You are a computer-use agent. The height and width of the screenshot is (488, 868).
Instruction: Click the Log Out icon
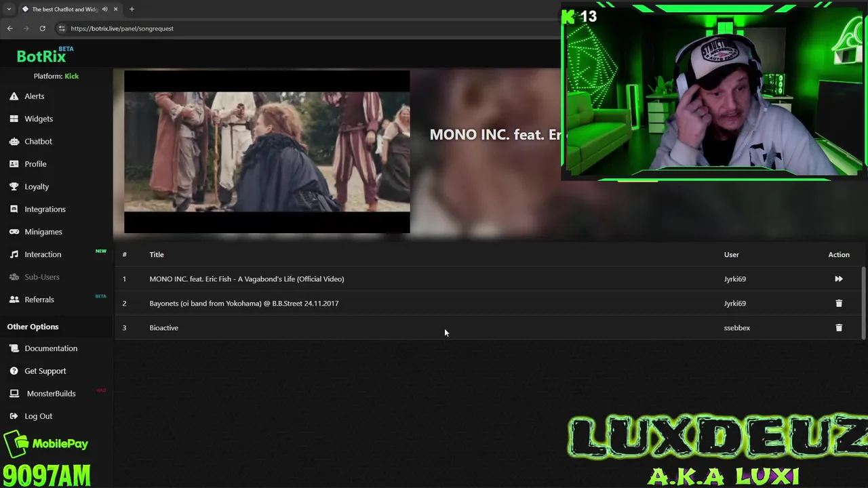14,416
